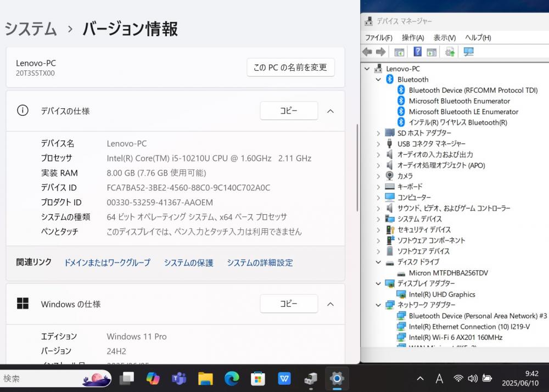The image size is (549, 392).
Task: Click the scan for hardware changes monitor icon
Action: 468,52
